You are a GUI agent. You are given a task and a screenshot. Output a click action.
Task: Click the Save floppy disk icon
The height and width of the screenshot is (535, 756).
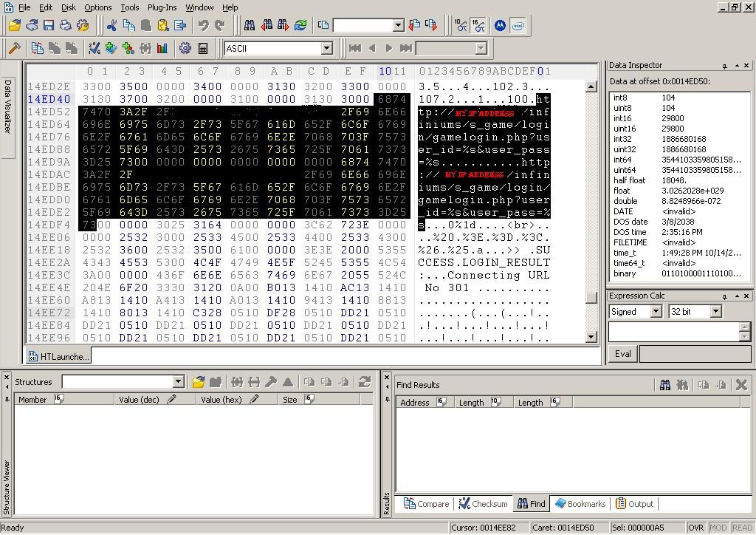[49, 25]
